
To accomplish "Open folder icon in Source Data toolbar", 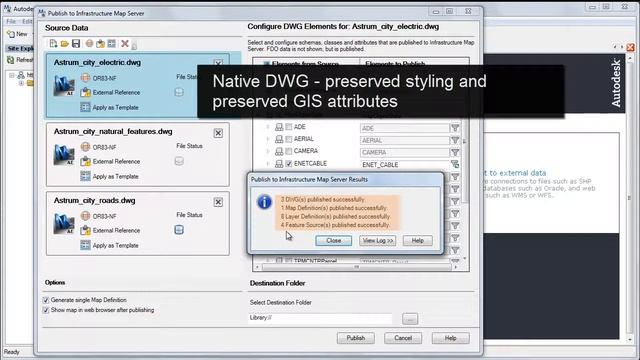I will coord(64,44).
